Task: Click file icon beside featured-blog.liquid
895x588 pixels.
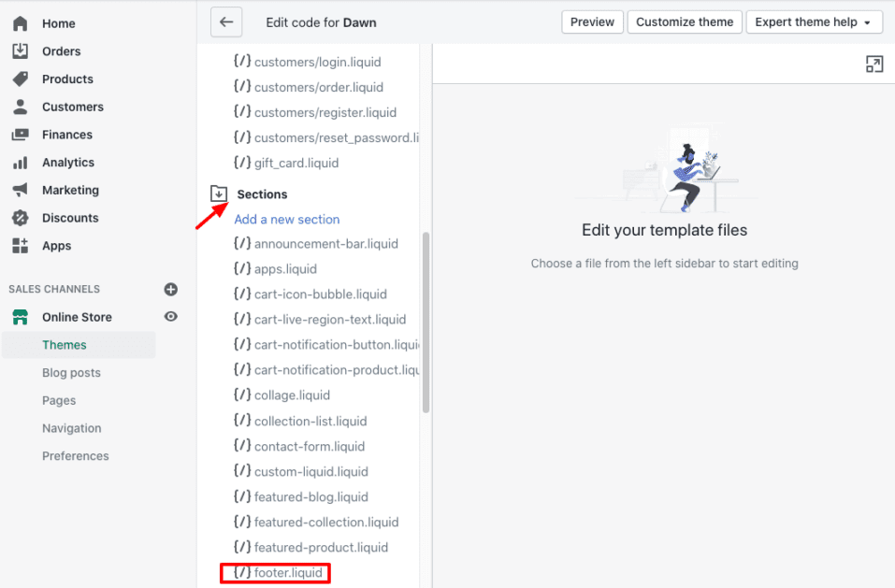Action: (242, 496)
